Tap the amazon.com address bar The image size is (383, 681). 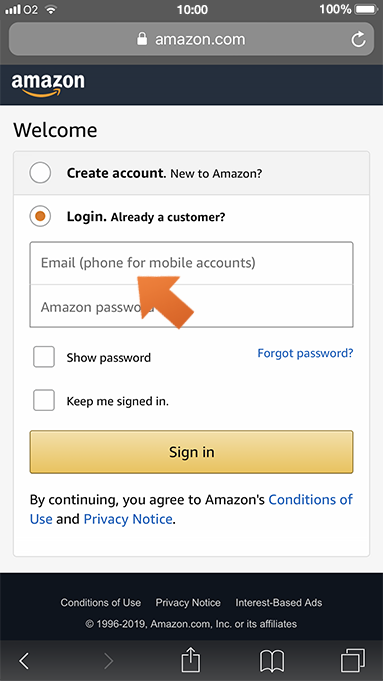click(192, 39)
